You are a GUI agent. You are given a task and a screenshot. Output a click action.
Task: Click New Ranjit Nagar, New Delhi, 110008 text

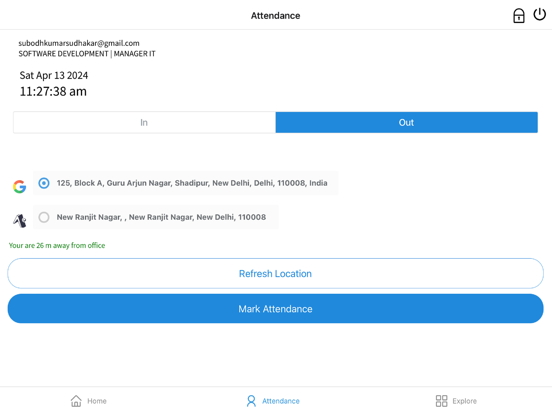161,217
